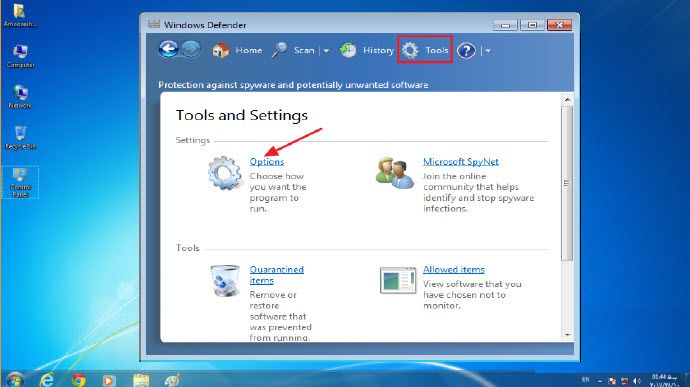
Task: Click the taskbar clock
Action: 664,380
